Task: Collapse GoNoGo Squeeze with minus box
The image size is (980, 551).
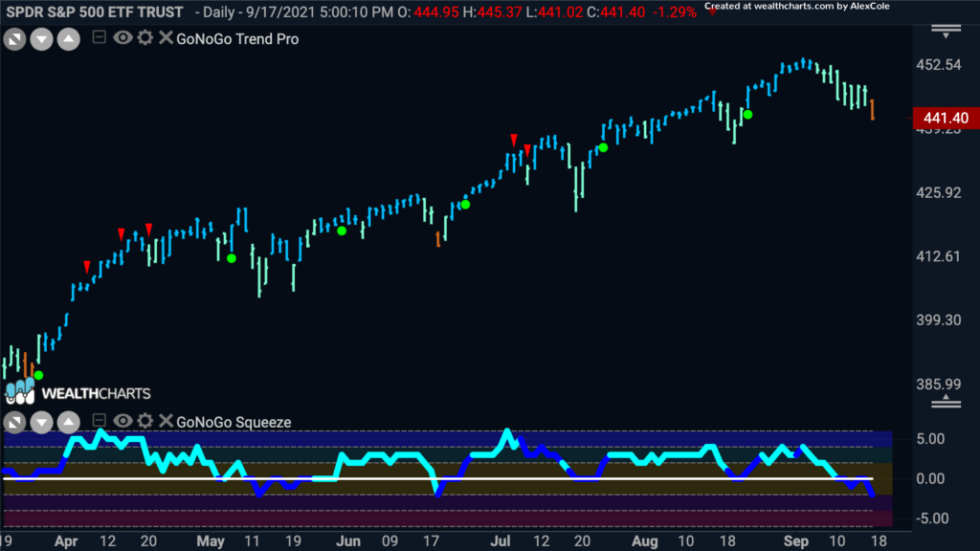Action: [99, 421]
